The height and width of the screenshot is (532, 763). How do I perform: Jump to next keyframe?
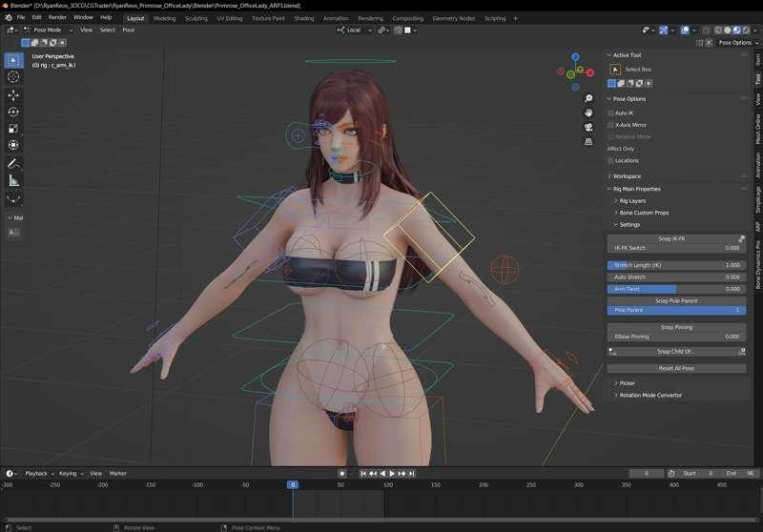click(x=402, y=473)
